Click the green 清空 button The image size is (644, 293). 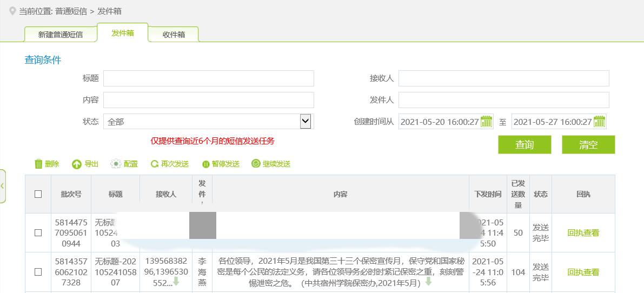coord(588,145)
